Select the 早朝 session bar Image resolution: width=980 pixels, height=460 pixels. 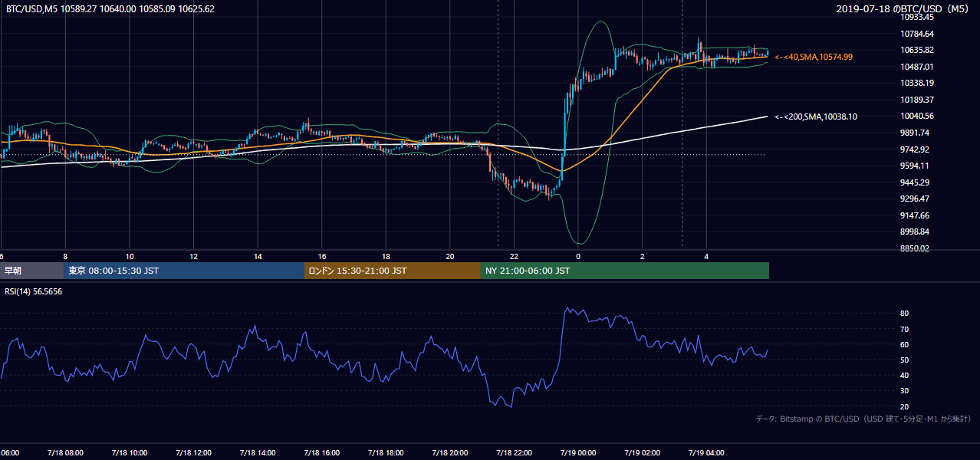32,271
